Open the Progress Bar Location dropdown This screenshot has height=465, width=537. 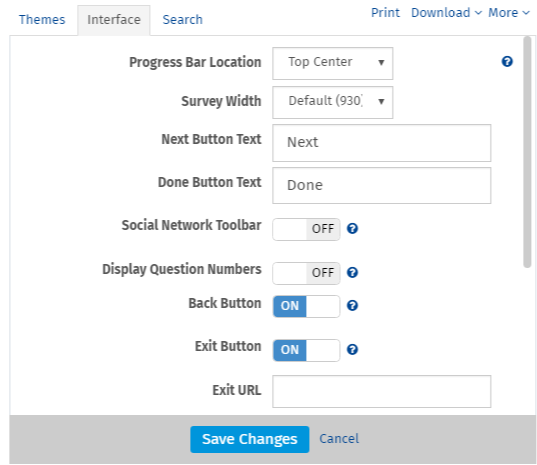[333, 63]
